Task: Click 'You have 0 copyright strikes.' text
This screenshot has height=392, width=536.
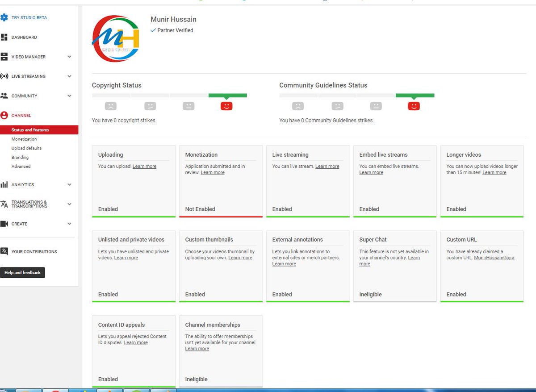Action: click(124, 121)
